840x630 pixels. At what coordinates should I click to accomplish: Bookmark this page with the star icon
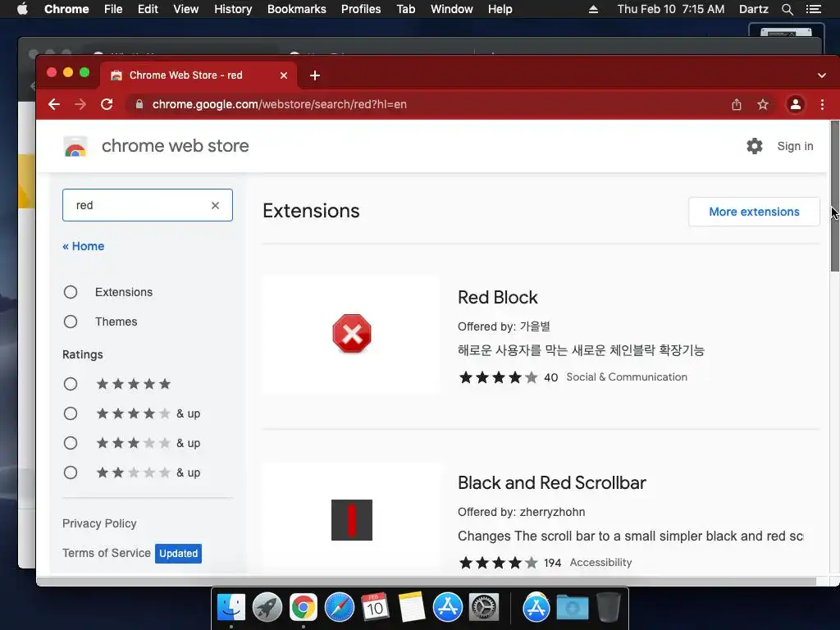tap(763, 104)
